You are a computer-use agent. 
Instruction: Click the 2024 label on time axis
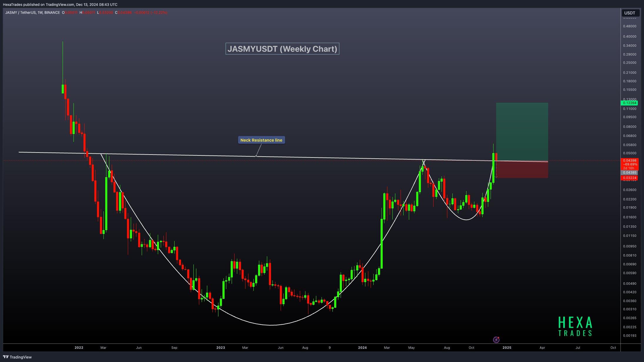[362, 348]
